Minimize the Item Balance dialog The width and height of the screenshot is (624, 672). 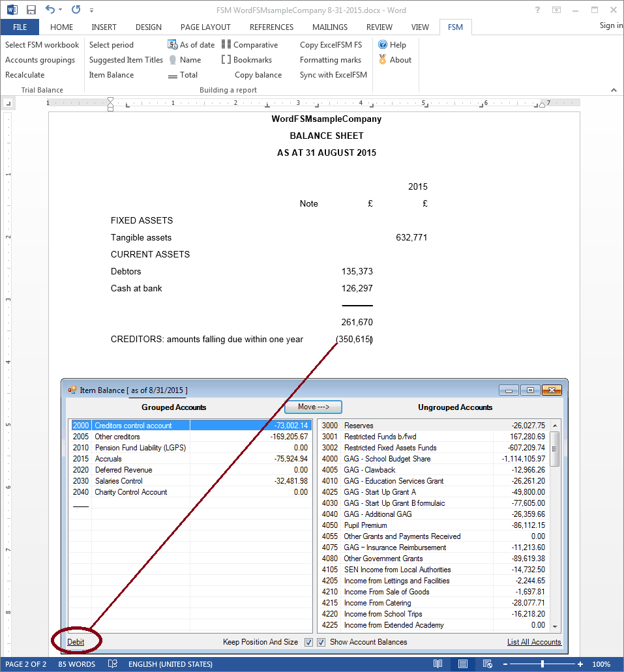(509, 390)
